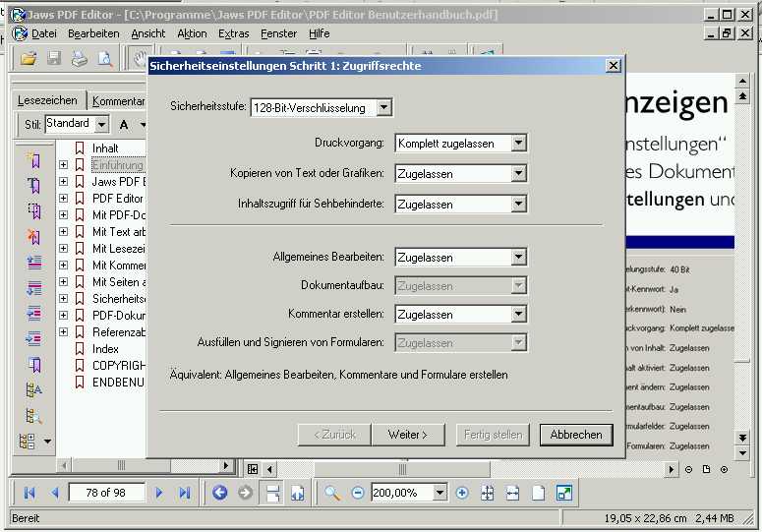
Task: Open the Inhaltszugriff für Sehbehinderte dropdown
Action: 518,204
